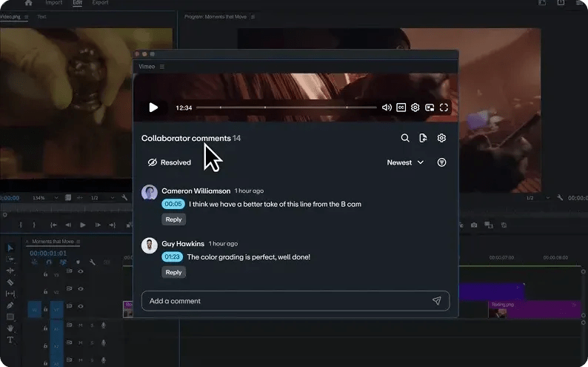Open Guy Hawkins' avatar
The width and height of the screenshot is (588, 367).
pos(150,246)
